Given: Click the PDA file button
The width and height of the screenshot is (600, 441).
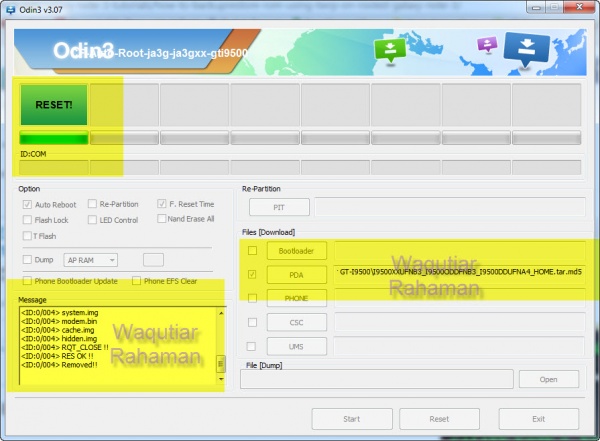Looking at the screenshot, I should (x=297, y=275).
